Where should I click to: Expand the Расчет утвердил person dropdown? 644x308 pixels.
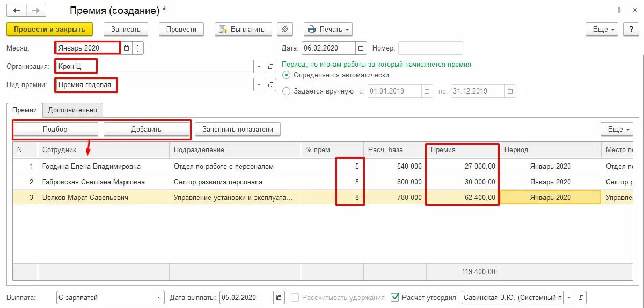[x=569, y=297]
